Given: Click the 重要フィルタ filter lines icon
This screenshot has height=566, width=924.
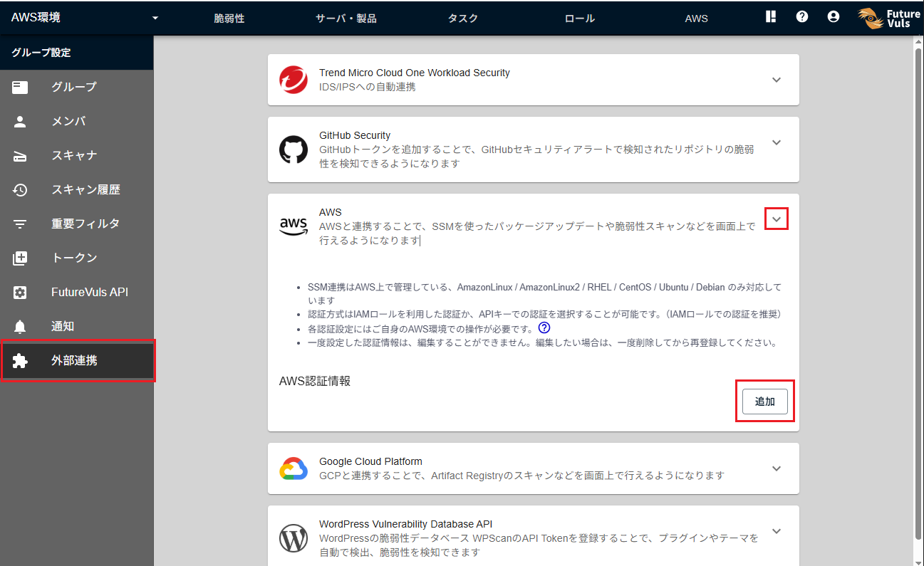Looking at the screenshot, I should pyautogui.click(x=20, y=224).
